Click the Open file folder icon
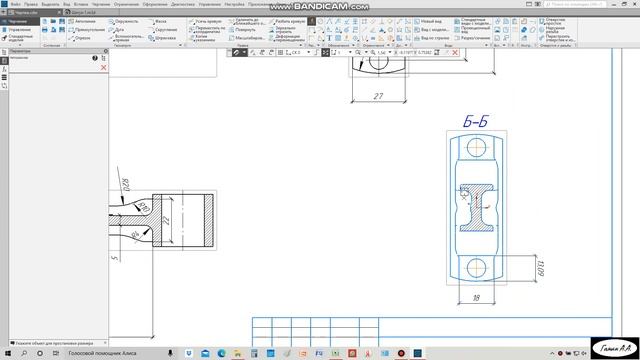Screen dimensions: 640x360 [x=53, y=21]
